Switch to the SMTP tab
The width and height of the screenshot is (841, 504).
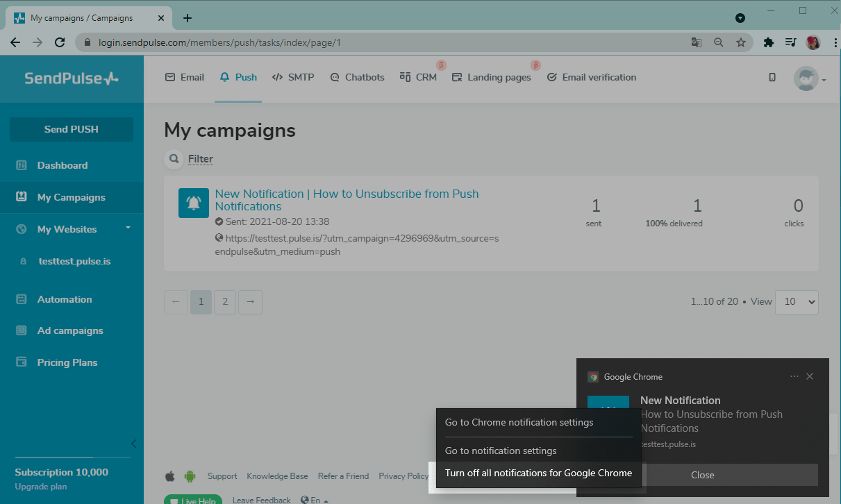coord(293,77)
